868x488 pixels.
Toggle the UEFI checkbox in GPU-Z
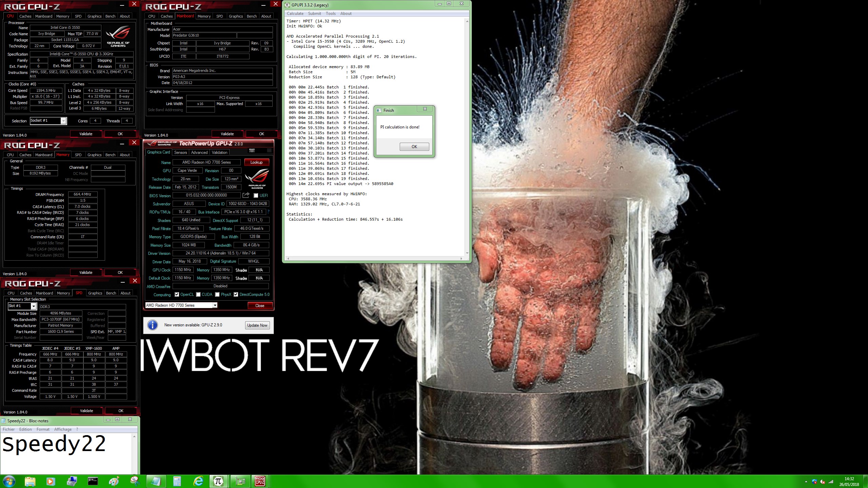click(256, 196)
